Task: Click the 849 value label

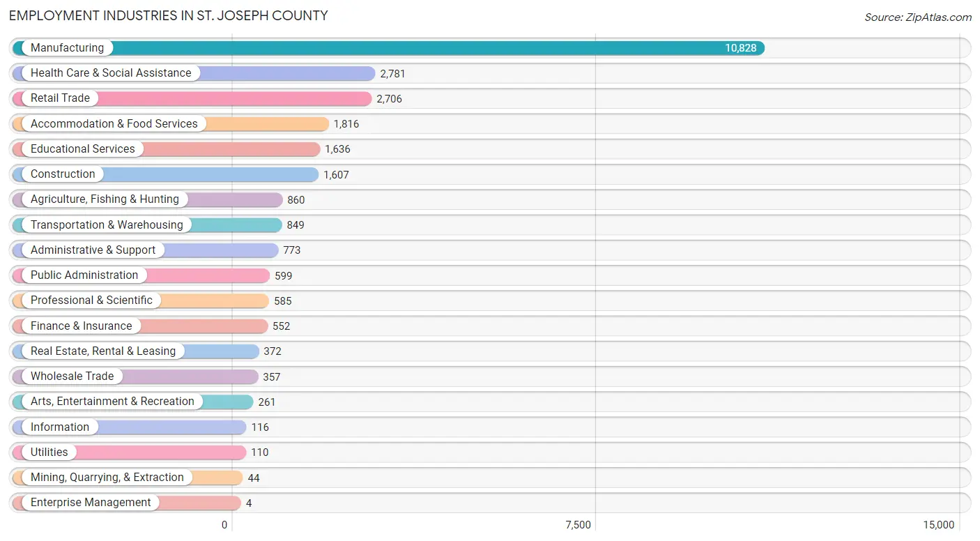Action: tap(296, 225)
